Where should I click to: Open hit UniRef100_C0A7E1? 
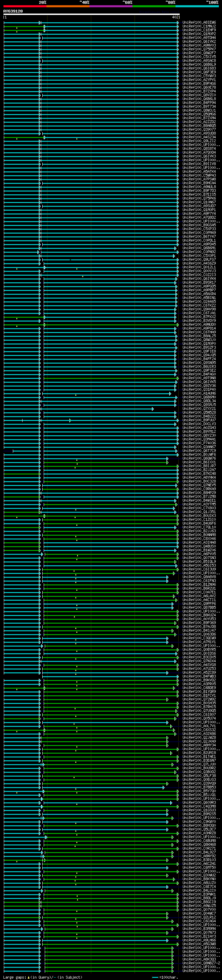[x=199, y=592]
